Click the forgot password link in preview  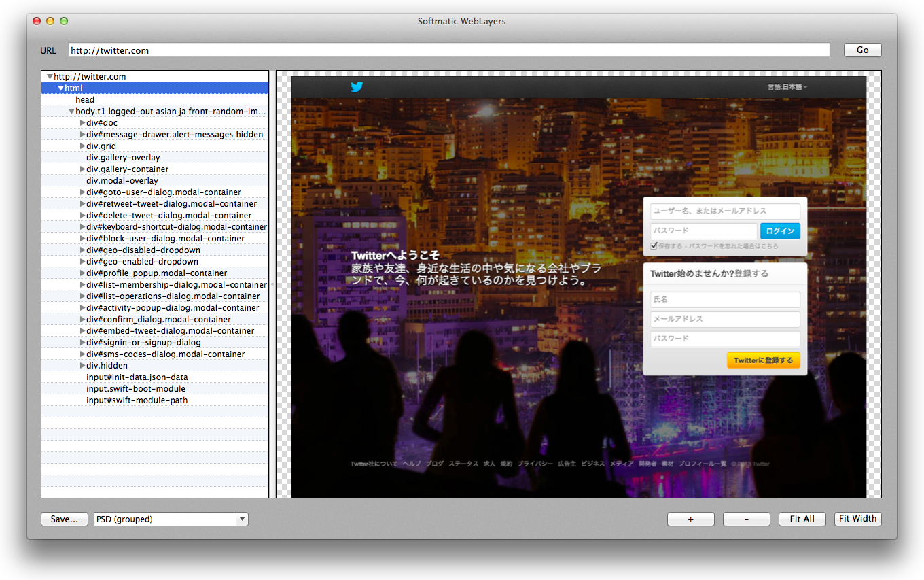(x=734, y=246)
